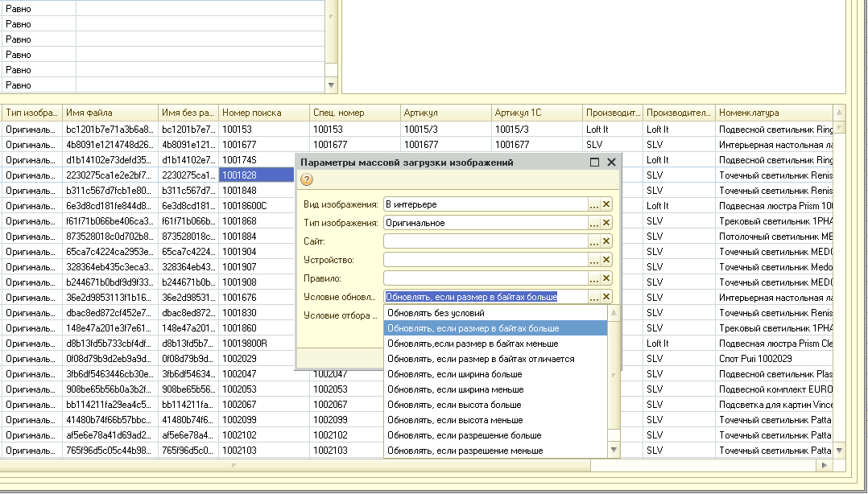The height and width of the screenshot is (494, 868).
Task: Choose 'Обновлять, если ширина больше' option
Action: pos(454,374)
